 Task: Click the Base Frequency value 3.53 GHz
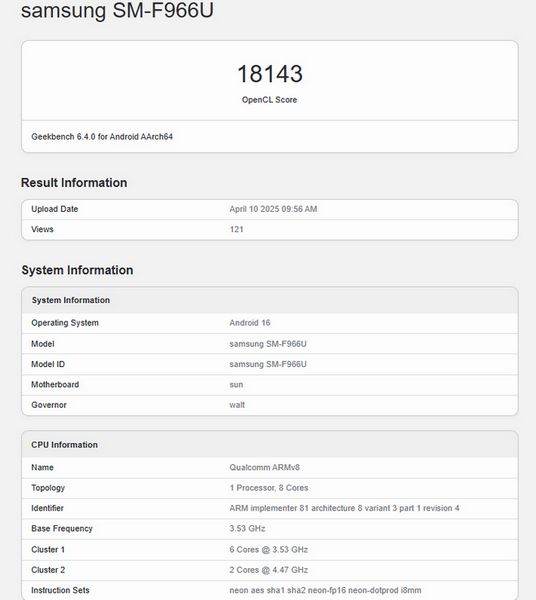247,529
